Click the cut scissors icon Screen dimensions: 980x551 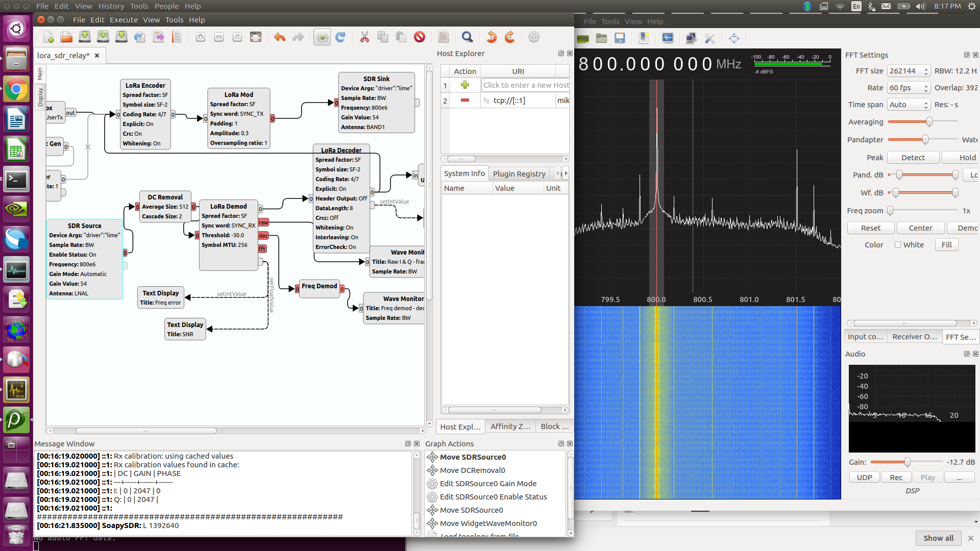[364, 37]
